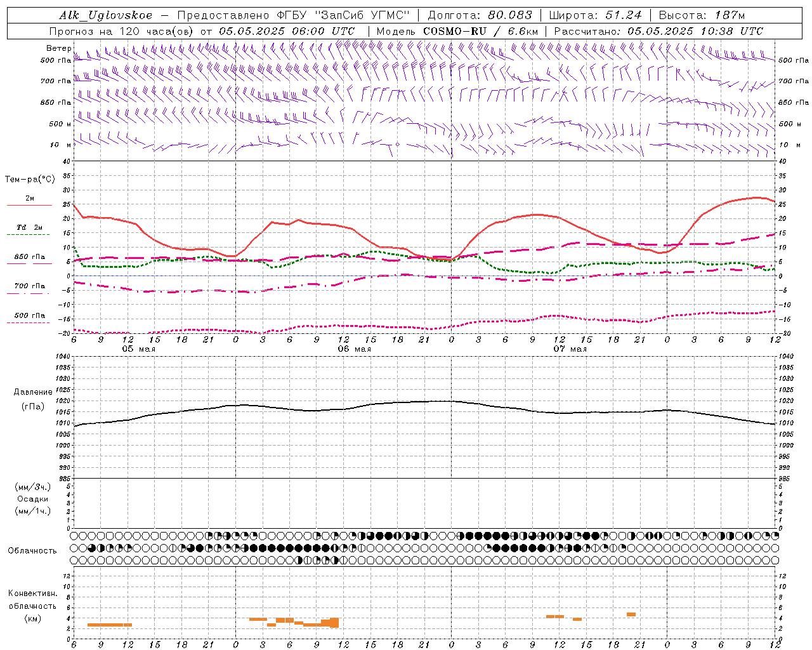Select the ФГБУ "ЗапСиб УГМС" provider text
The height and width of the screenshot is (650, 812).
[342, 15]
